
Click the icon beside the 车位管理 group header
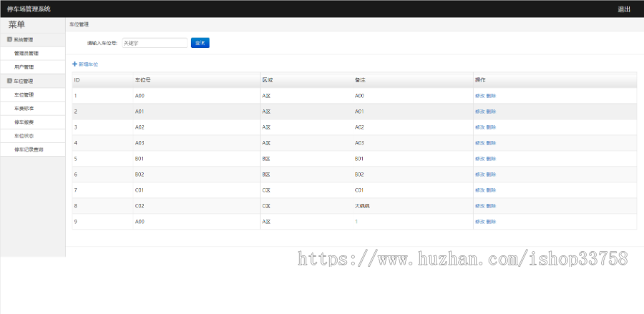[x=9, y=82]
